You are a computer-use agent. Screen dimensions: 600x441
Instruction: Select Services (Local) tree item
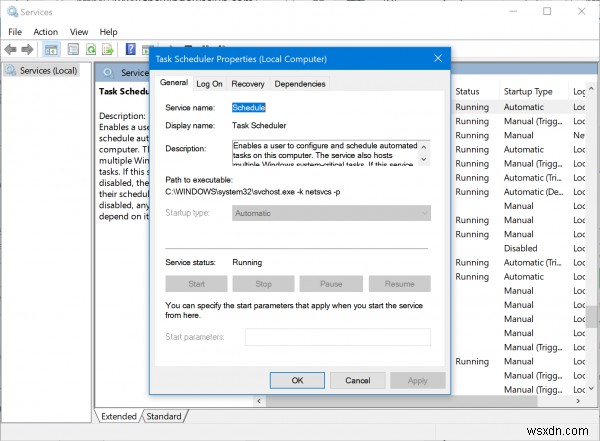click(x=48, y=71)
